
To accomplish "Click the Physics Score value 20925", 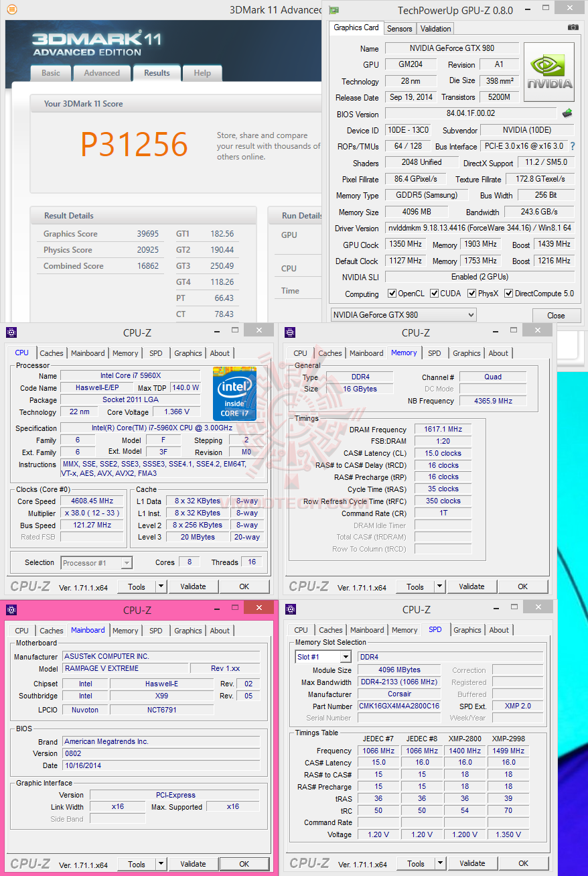I will [148, 250].
